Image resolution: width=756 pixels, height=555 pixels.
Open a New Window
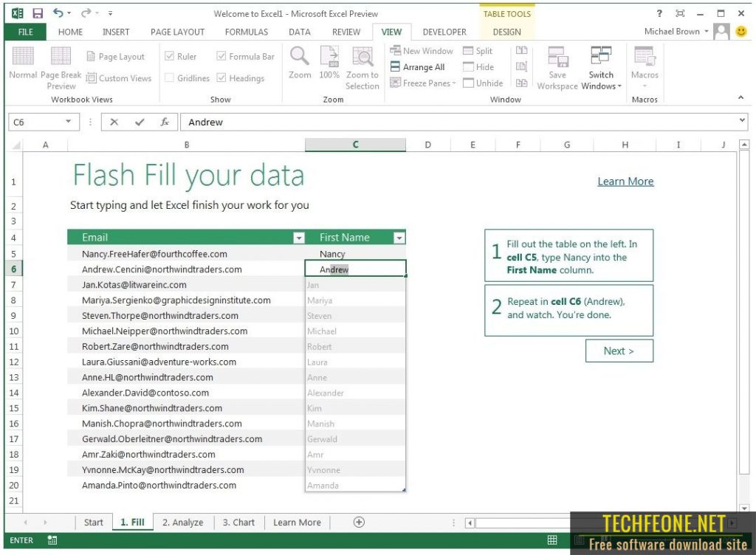[422, 51]
